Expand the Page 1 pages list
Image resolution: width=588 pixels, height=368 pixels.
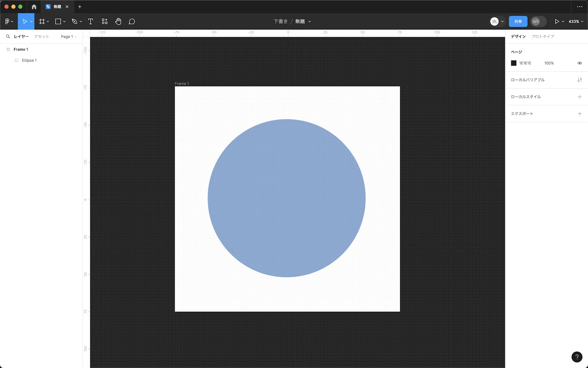tap(69, 36)
